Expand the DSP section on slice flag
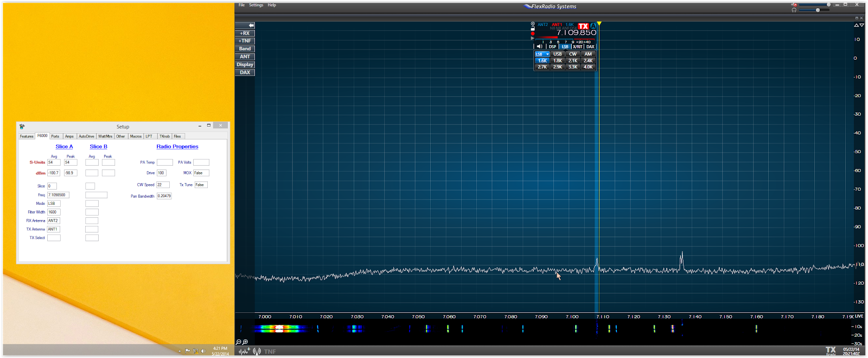The width and height of the screenshot is (868, 358). click(x=552, y=47)
